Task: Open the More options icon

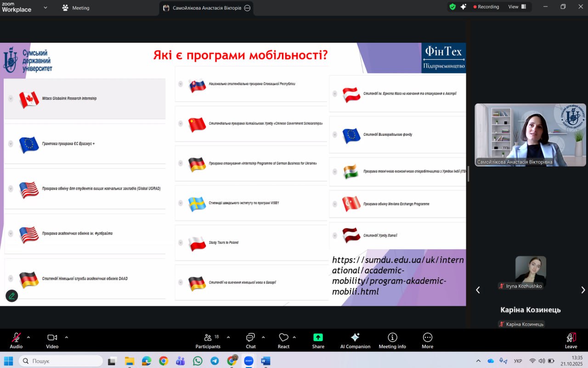Action: pyautogui.click(x=427, y=340)
